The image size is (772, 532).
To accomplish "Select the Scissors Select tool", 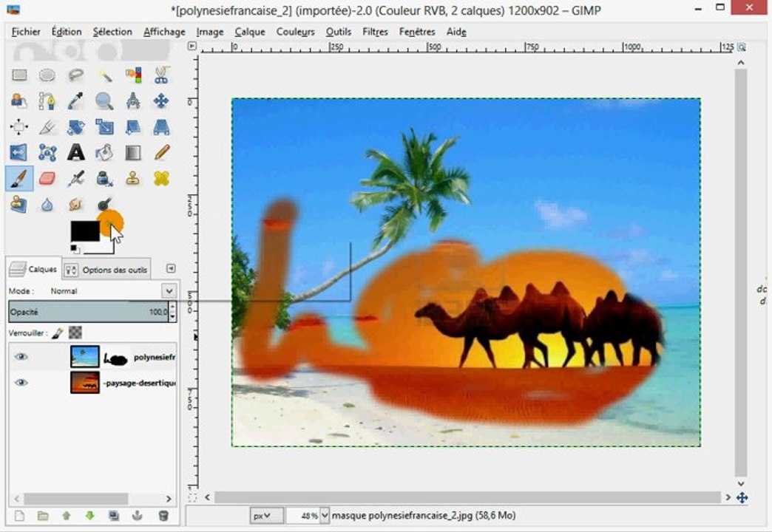I will 161,75.
